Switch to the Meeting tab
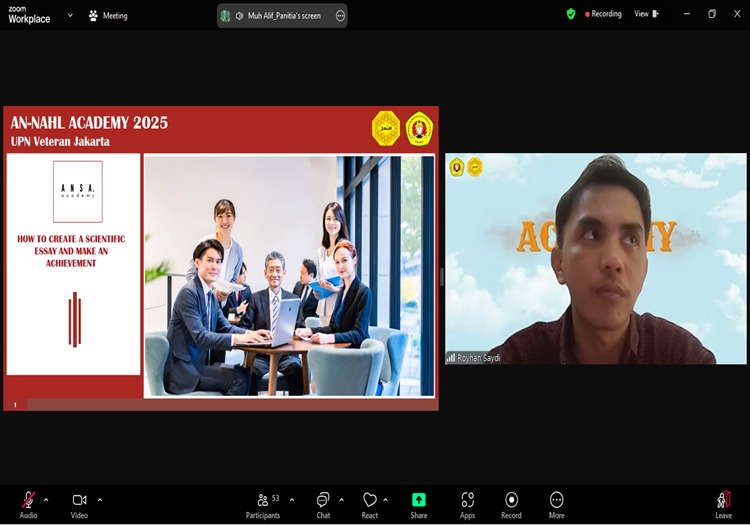This screenshot has height=525, width=750. tap(108, 15)
